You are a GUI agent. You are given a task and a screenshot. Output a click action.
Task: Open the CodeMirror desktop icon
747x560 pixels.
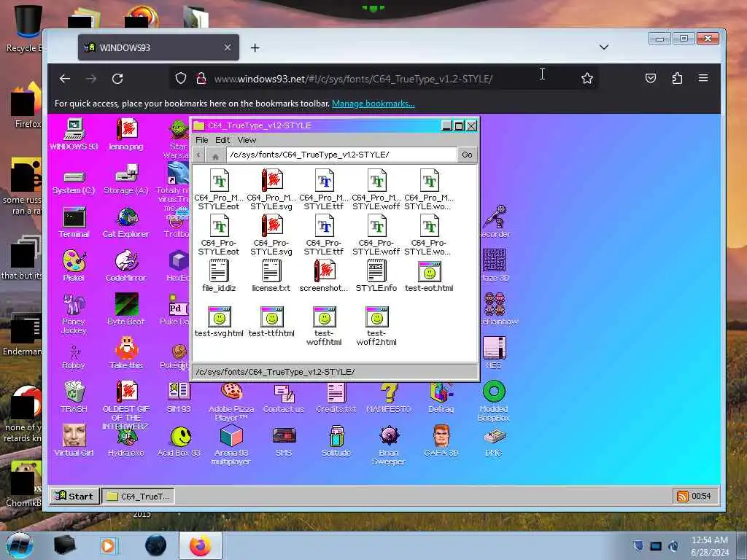pos(125,265)
